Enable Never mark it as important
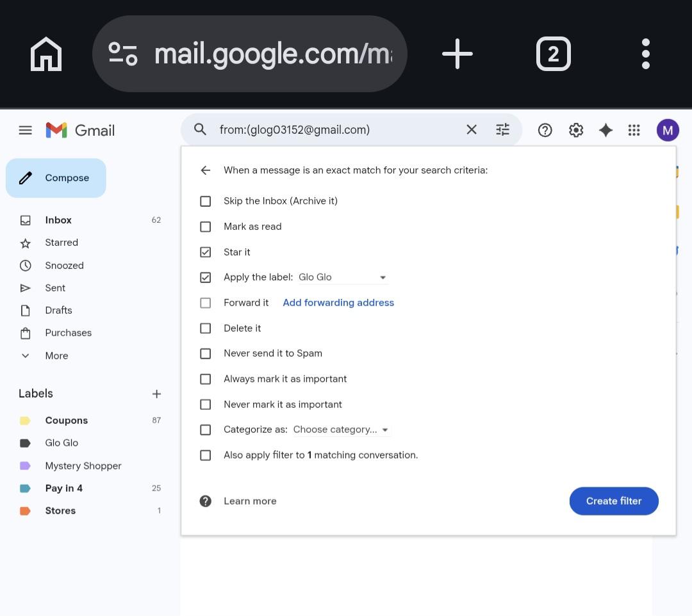The image size is (692, 616). pyautogui.click(x=205, y=404)
